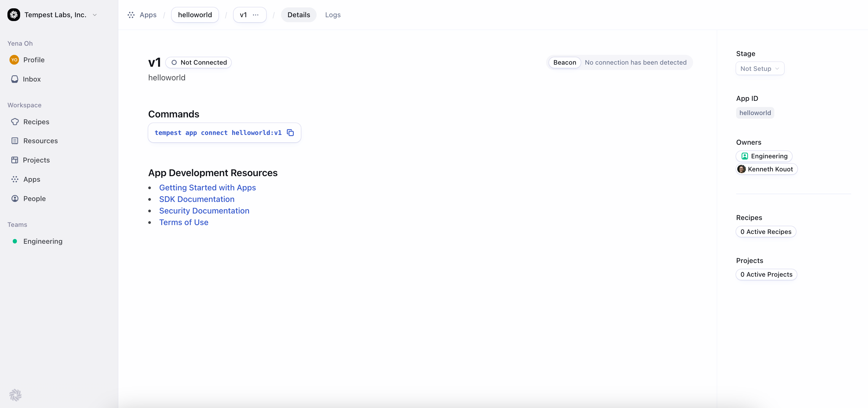
Task: Toggle Engineering team visibility
Action: 15,241
